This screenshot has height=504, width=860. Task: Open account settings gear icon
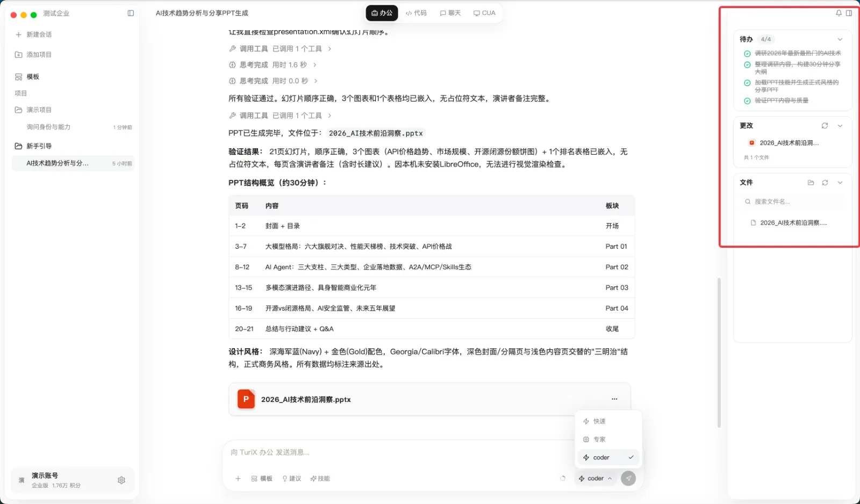[x=121, y=480]
